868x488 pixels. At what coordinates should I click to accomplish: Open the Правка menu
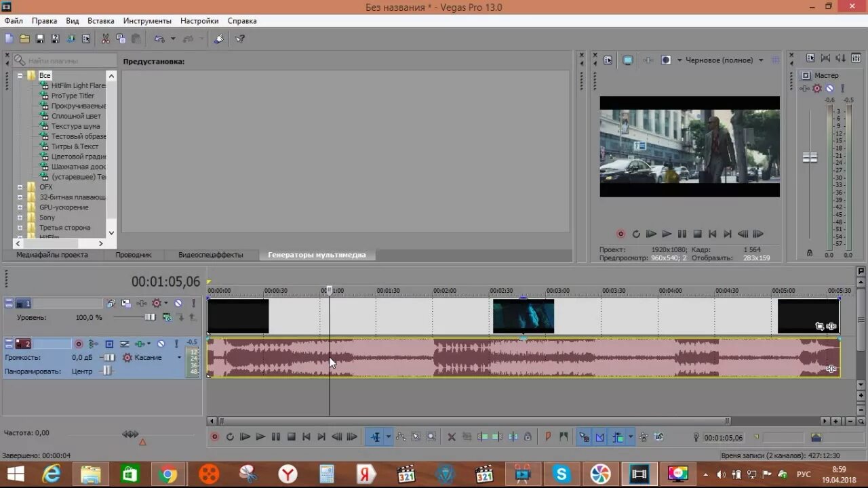pos(44,21)
